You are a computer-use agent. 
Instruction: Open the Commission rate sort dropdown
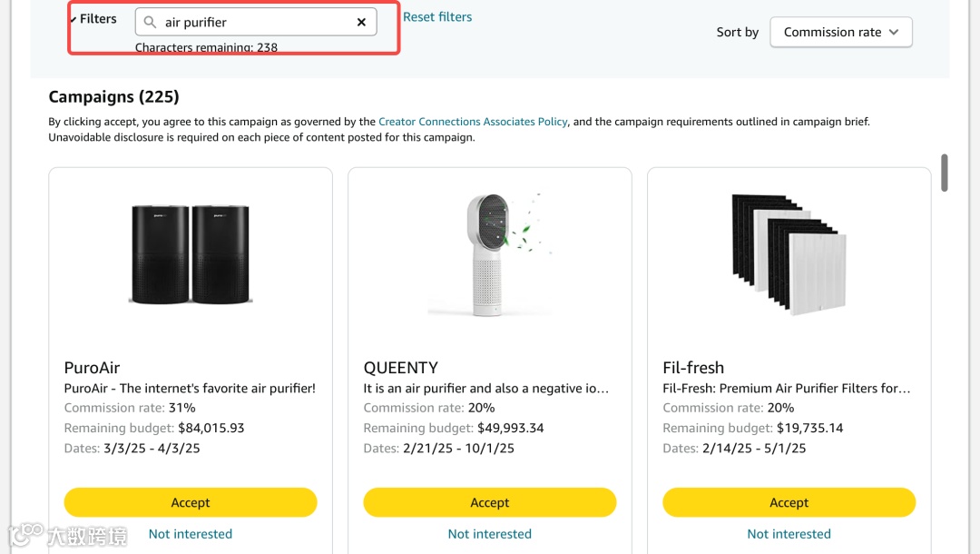840,32
